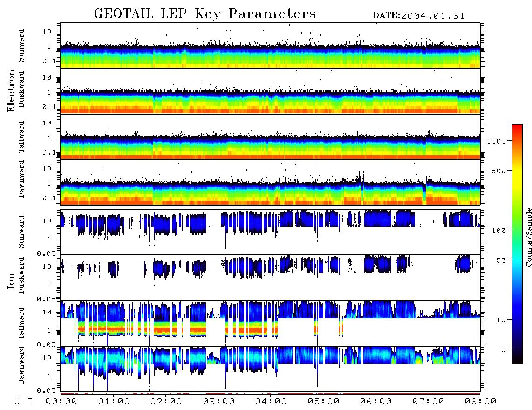This screenshot has width=532, height=410.
Task: Select the DATE:2004.01.31 label
Action: pyautogui.click(x=418, y=16)
